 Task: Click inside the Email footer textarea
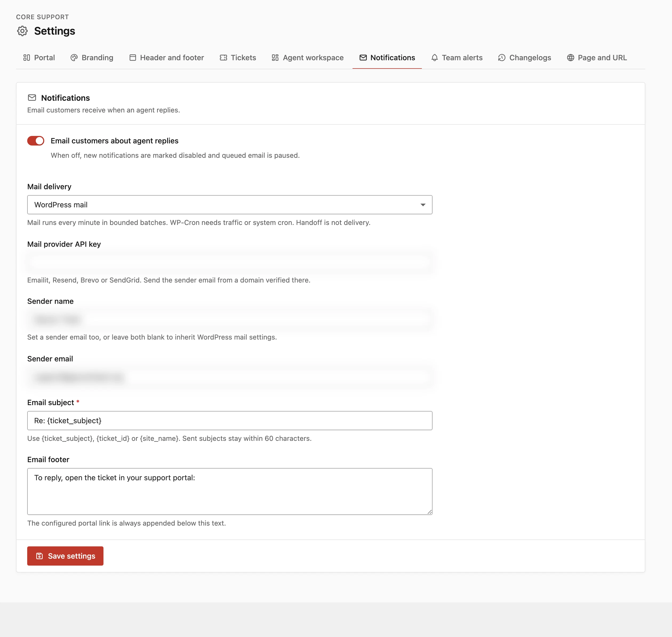pos(230,491)
